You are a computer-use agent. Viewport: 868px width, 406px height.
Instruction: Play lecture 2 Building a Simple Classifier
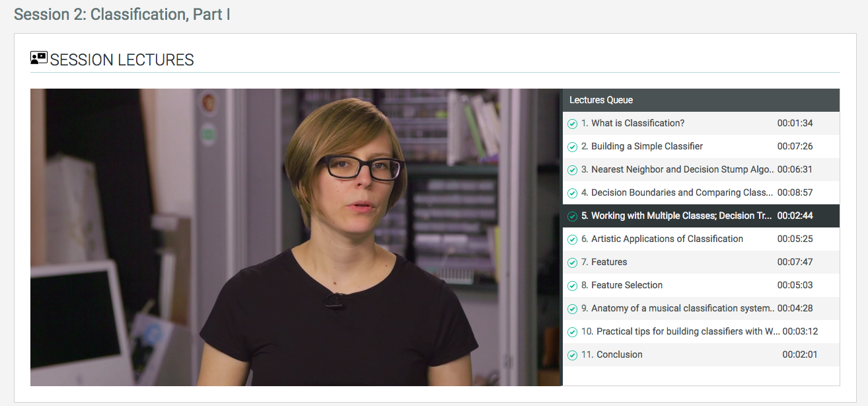[x=647, y=146]
